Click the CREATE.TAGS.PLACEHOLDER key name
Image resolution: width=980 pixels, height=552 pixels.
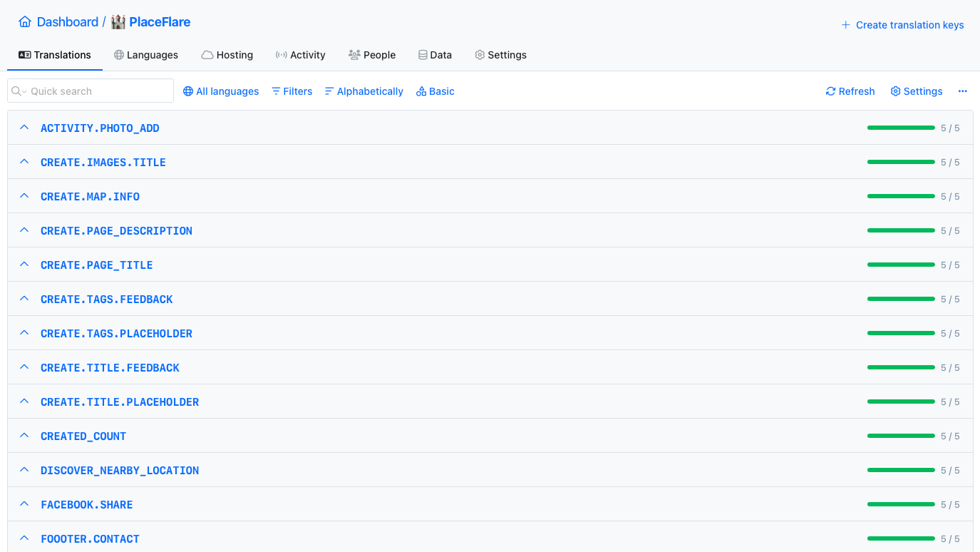(x=116, y=334)
